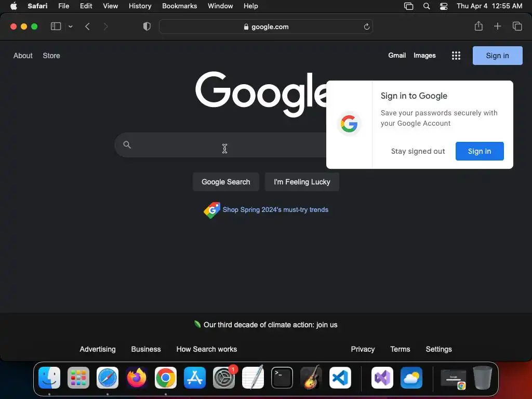Open Shop Spring 2024's must-try trends link
The width and height of the screenshot is (532, 399).
[275, 210]
